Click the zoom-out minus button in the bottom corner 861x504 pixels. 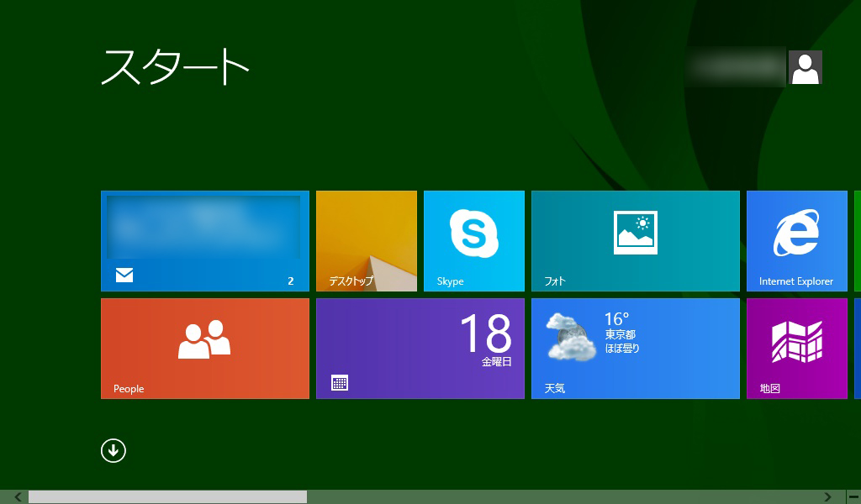tap(853, 497)
